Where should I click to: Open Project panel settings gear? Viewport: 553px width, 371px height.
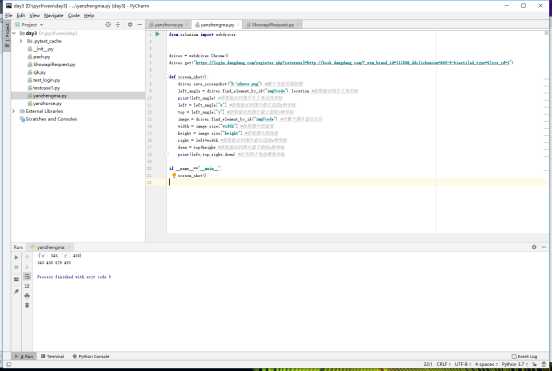tap(130, 24)
